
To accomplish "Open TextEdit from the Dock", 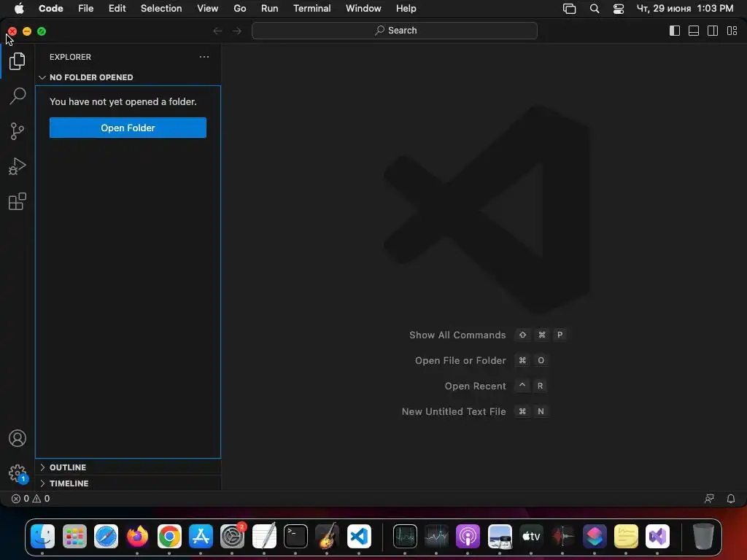I will click(264, 536).
